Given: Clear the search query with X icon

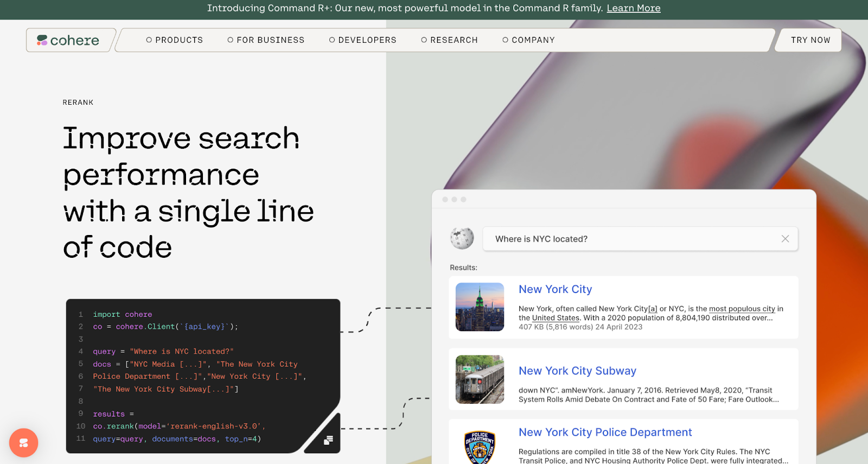Looking at the screenshot, I should 785,239.
